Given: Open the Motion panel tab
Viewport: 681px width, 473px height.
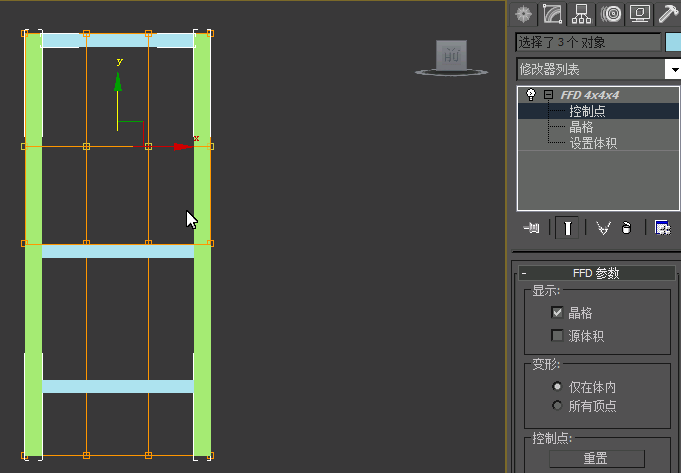Looking at the screenshot, I should coord(611,14).
